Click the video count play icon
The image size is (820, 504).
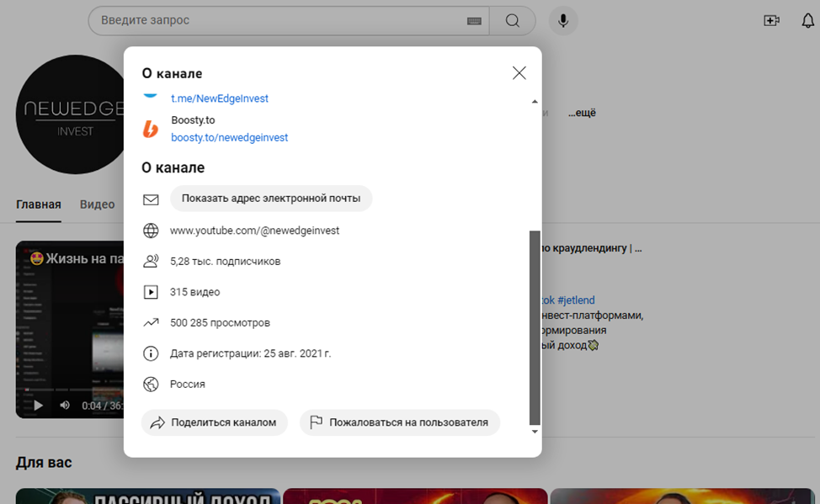coord(151,292)
